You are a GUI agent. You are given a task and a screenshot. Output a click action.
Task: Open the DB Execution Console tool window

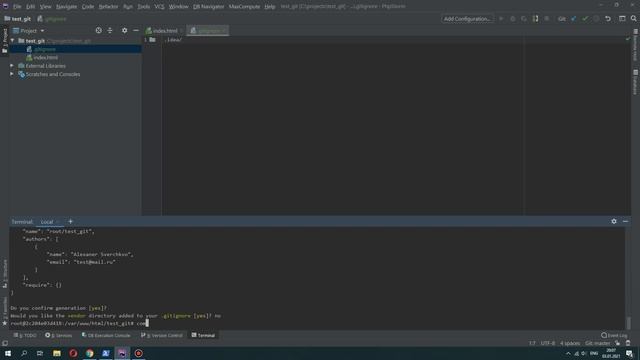pyautogui.click(x=106, y=336)
